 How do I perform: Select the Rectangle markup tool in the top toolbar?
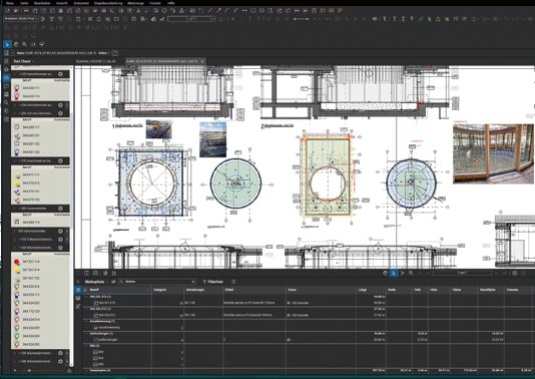pyautogui.click(x=253, y=11)
